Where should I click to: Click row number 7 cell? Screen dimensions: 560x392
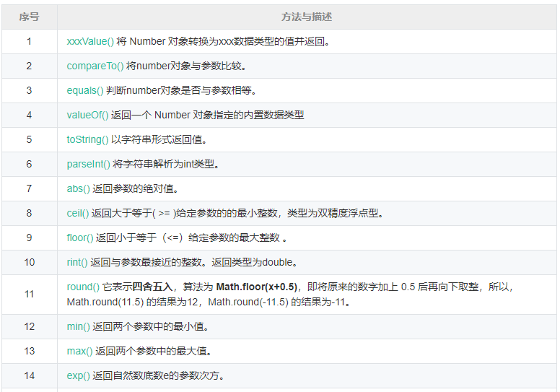click(x=30, y=188)
